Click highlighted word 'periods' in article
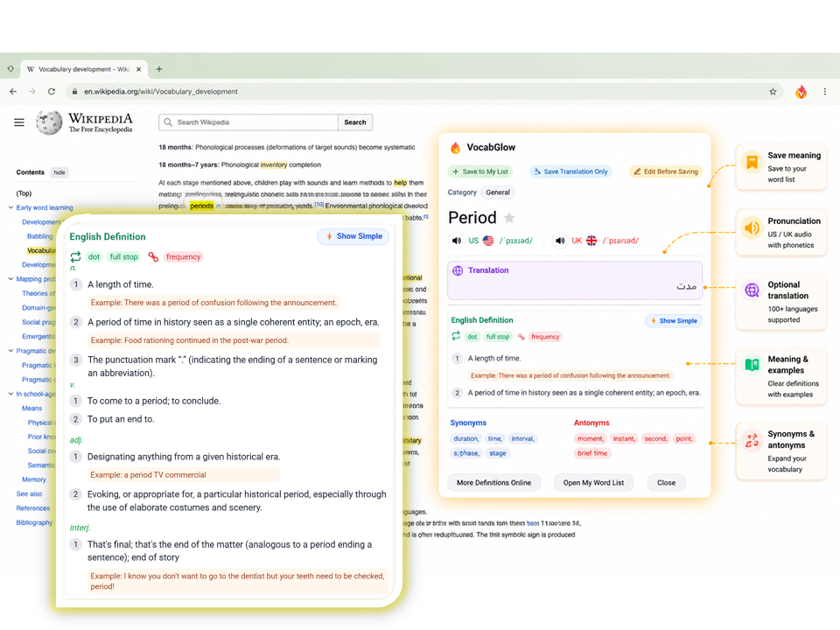 point(202,206)
